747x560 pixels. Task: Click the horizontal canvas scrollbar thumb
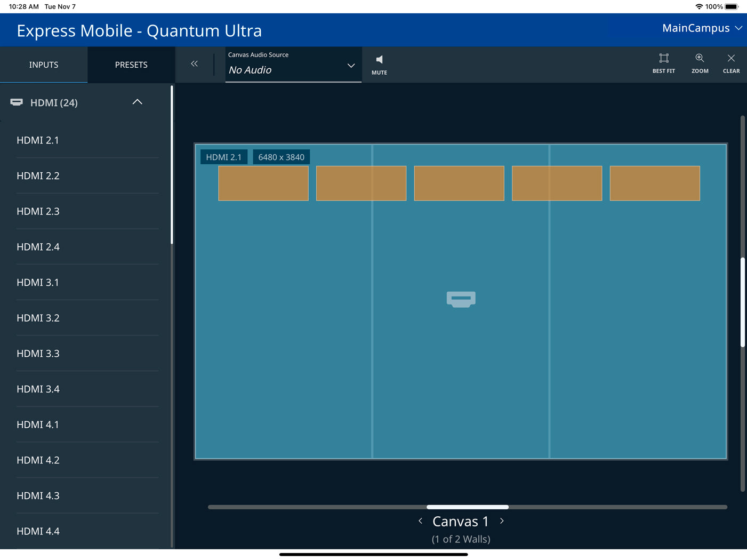[x=468, y=507]
